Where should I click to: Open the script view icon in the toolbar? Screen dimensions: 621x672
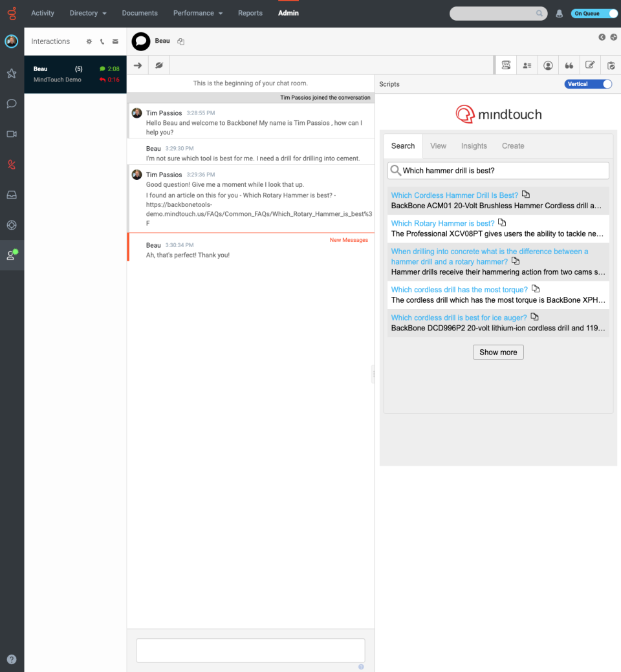[505, 65]
